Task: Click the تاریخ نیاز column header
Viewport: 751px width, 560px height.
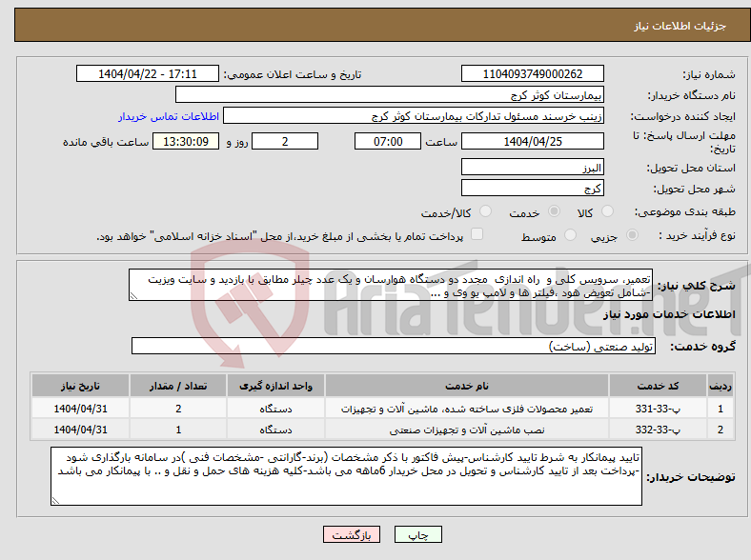Action: pyautogui.click(x=80, y=386)
